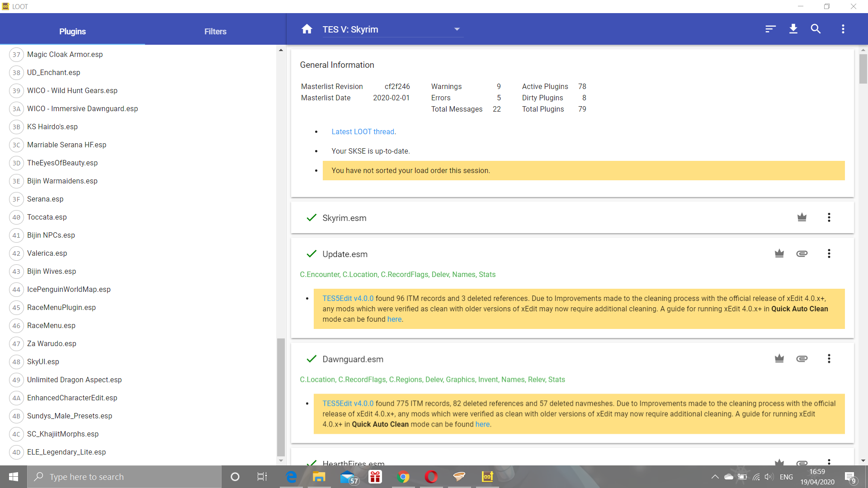The height and width of the screenshot is (488, 868).
Task: Click the attachment icon on Update.esm card
Action: 802,253
